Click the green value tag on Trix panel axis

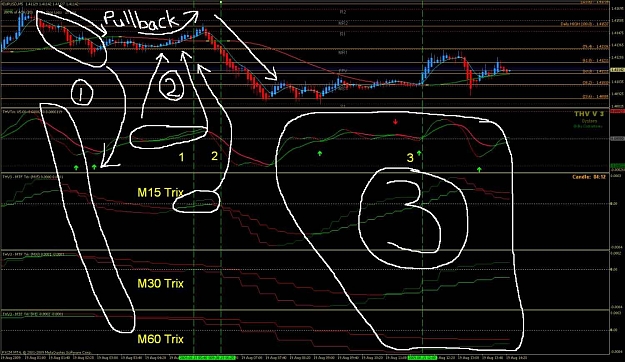click(x=617, y=165)
